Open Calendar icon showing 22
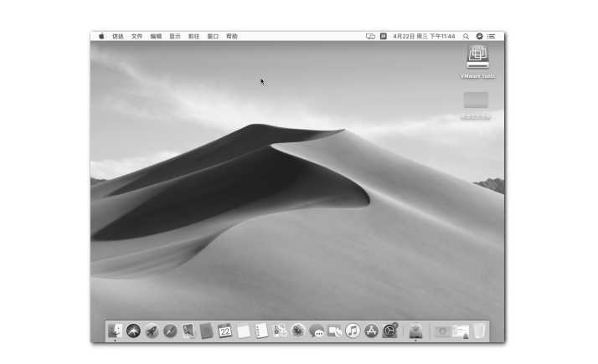 point(224,331)
